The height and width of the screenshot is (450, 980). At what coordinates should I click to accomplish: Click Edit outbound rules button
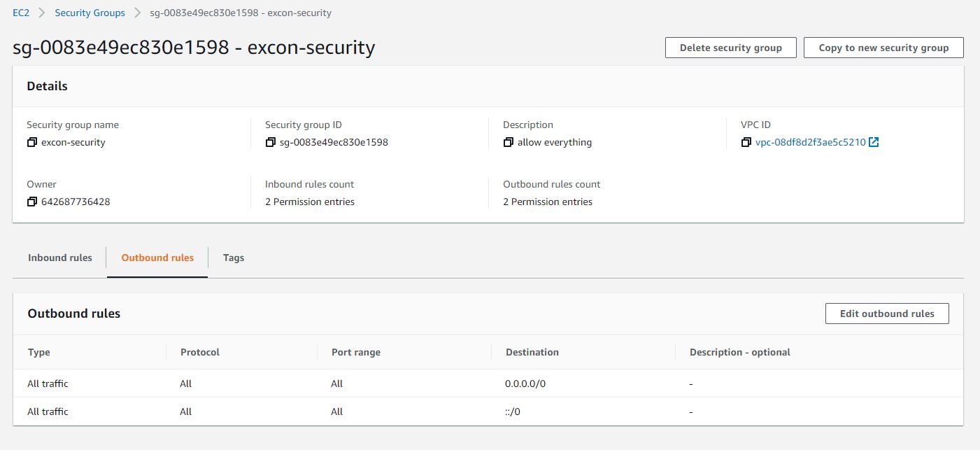pos(887,314)
